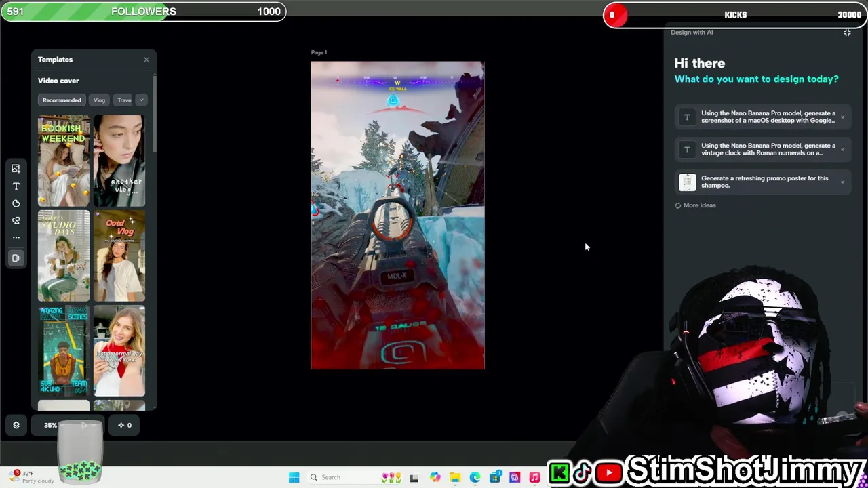Open the Apple Music taskbar icon
This screenshot has width=868, height=488.
(x=534, y=477)
